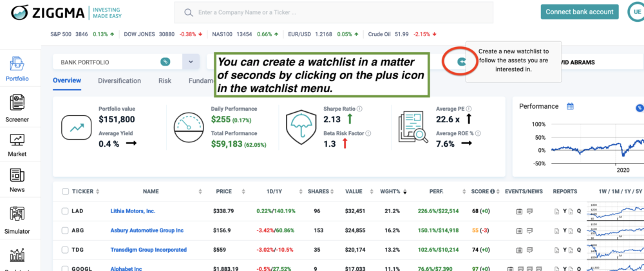
Task: Open the quarterly report Q for ABG
Action: click(579, 230)
